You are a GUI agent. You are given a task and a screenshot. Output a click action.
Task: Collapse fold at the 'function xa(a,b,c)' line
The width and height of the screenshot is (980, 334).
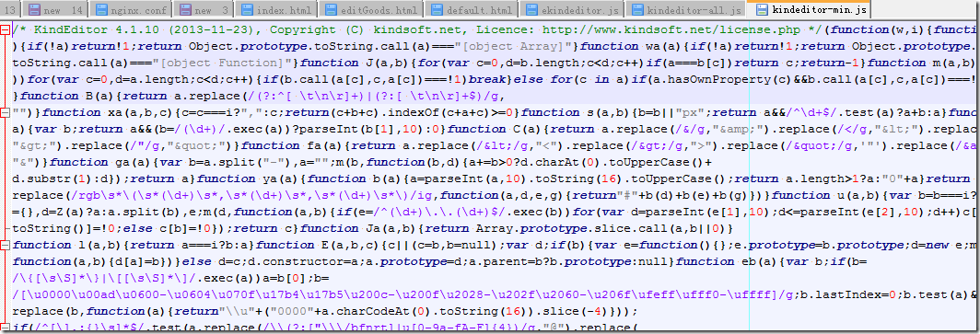(x=5, y=112)
